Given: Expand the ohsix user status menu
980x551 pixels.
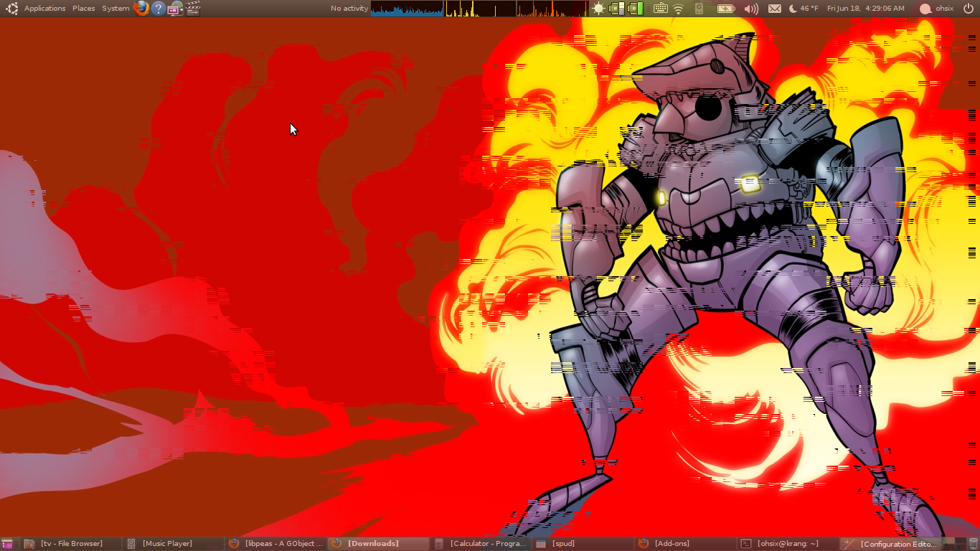Looking at the screenshot, I should pyautogui.click(x=937, y=9).
